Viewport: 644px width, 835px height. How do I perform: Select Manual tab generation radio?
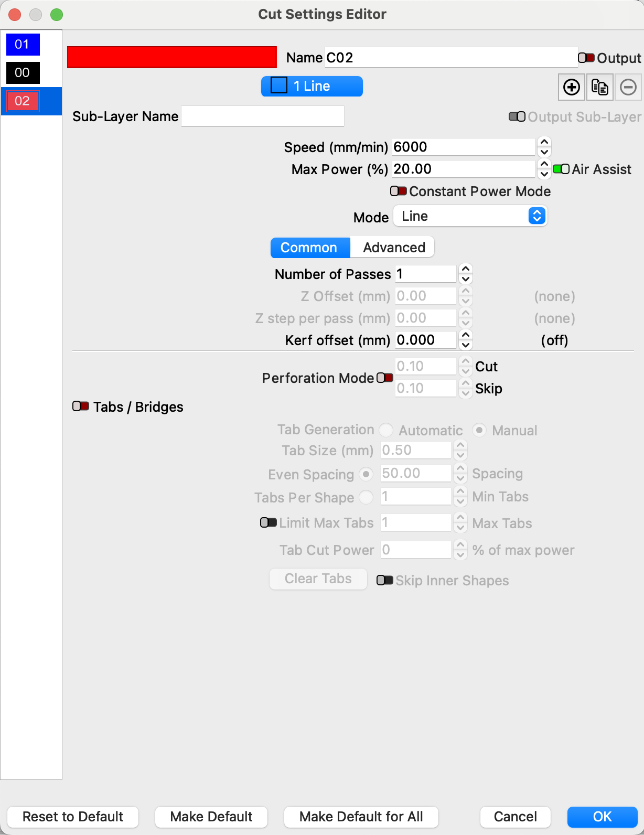[479, 430]
